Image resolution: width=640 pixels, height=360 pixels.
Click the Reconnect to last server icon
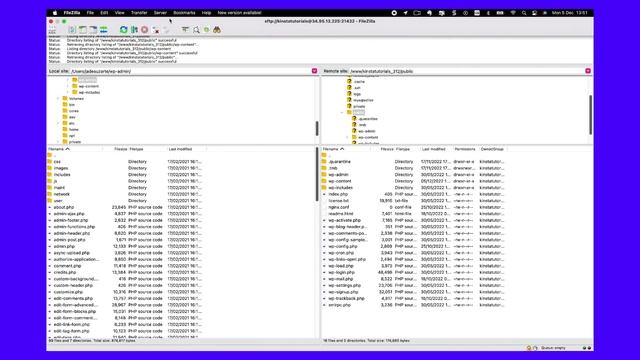[166, 30]
